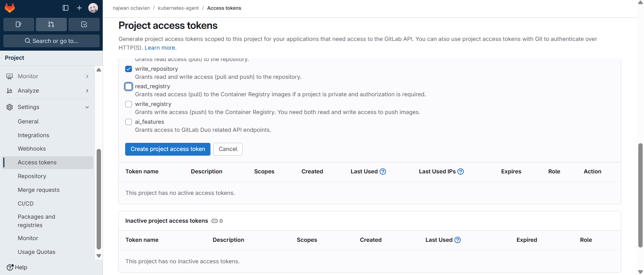Go to Integrations settings
The image size is (644, 275).
(x=33, y=135)
